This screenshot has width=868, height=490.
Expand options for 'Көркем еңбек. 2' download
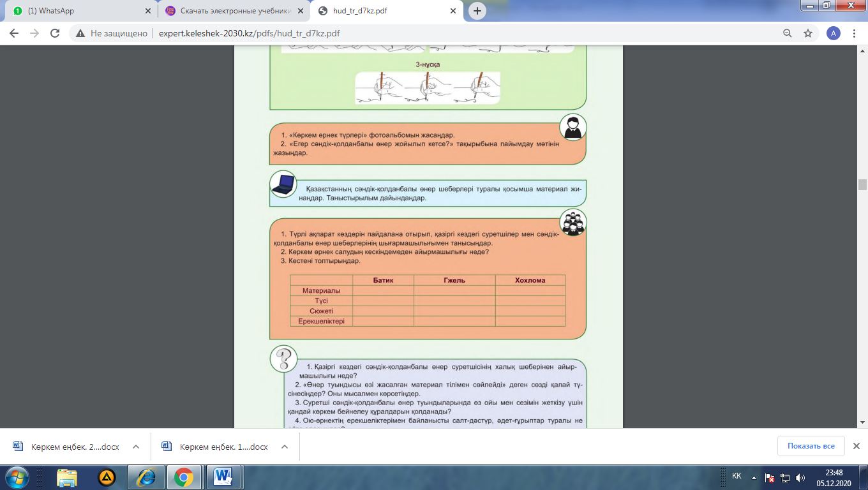(135, 447)
